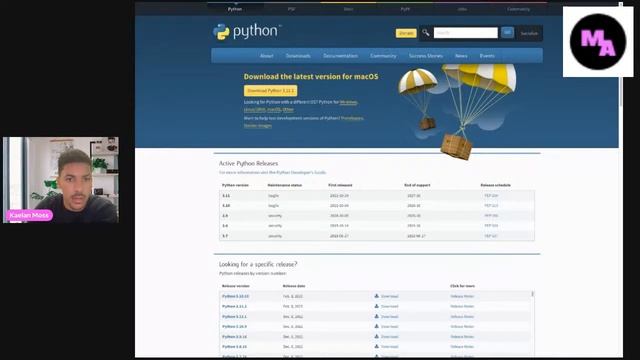Open Release Notes for Python 3.8.16
This screenshot has width=640, height=360.
click(462, 347)
